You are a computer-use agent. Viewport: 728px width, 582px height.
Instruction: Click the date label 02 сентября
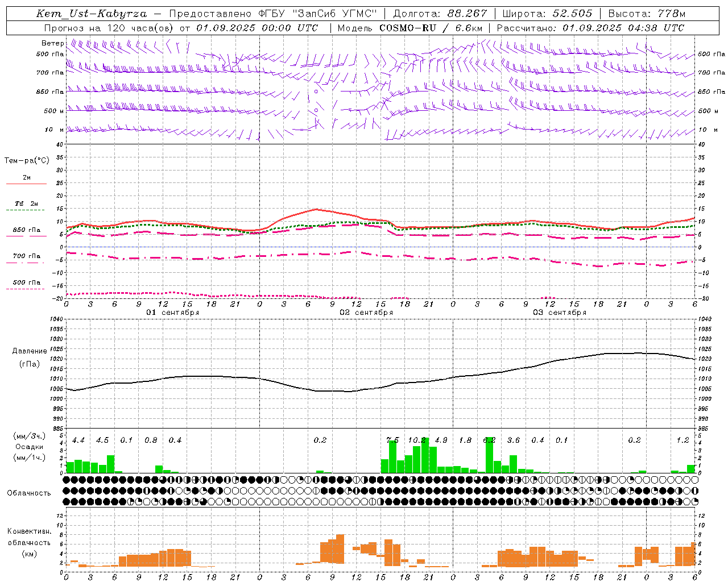click(366, 313)
